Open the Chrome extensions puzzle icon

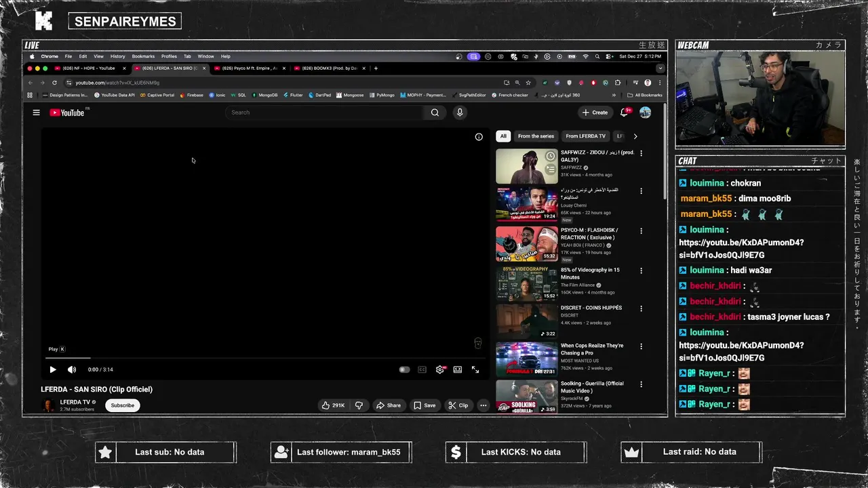point(617,83)
